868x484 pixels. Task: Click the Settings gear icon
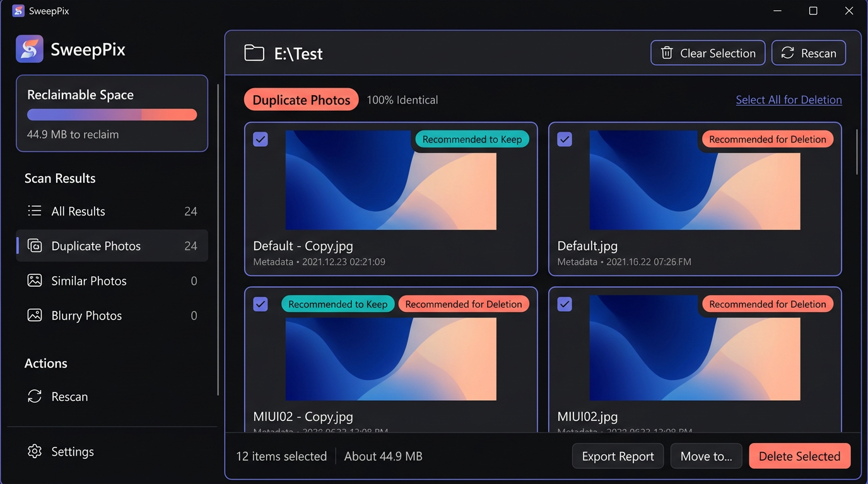[35, 451]
